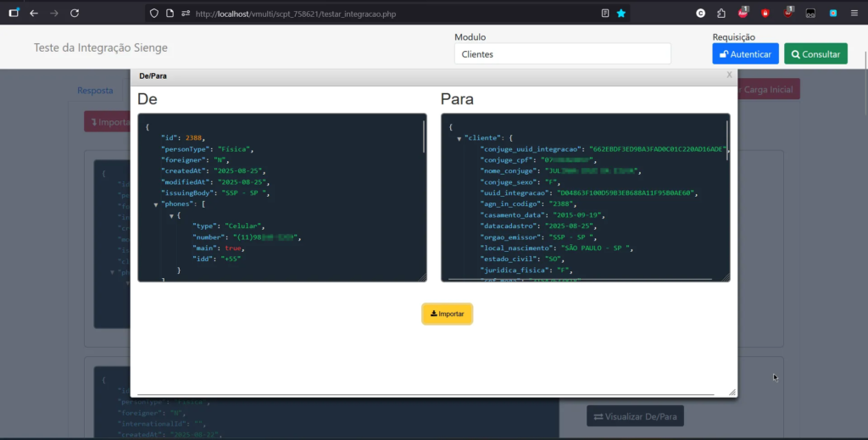Open the browser hamburger menu

coord(854,14)
